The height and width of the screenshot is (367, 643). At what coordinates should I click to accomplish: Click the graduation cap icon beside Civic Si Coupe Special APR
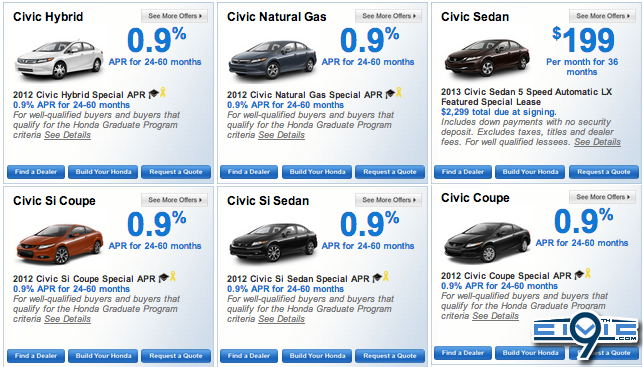pyautogui.click(x=164, y=278)
